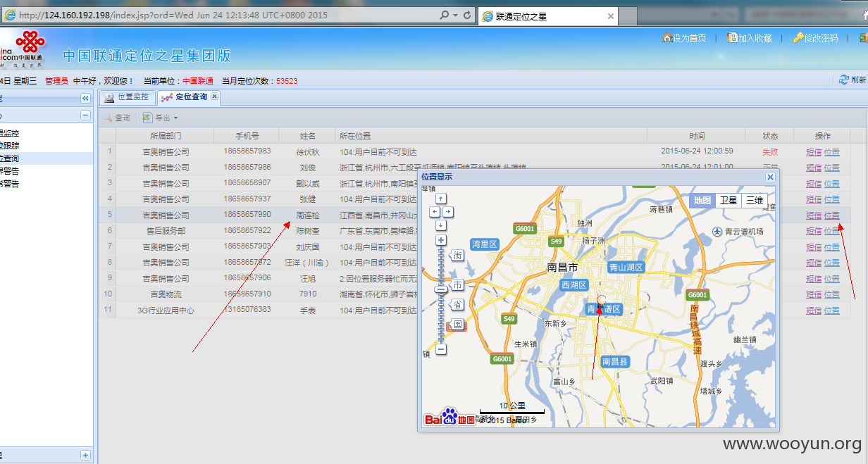Switch map to 地图 view
Viewport: 868px width, 464px height.
coord(702,200)
